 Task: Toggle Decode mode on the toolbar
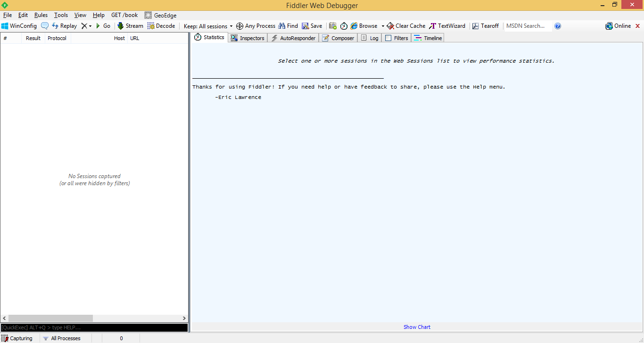pos(161,26)
